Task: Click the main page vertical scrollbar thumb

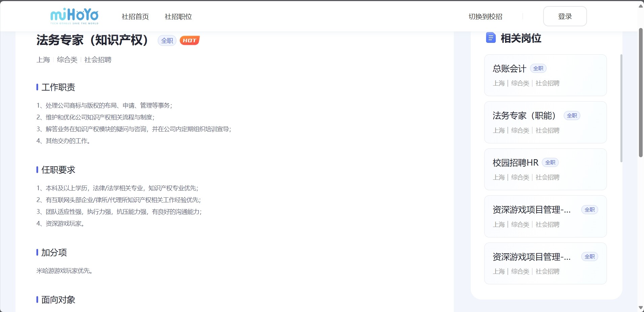Action: [641, 93]
